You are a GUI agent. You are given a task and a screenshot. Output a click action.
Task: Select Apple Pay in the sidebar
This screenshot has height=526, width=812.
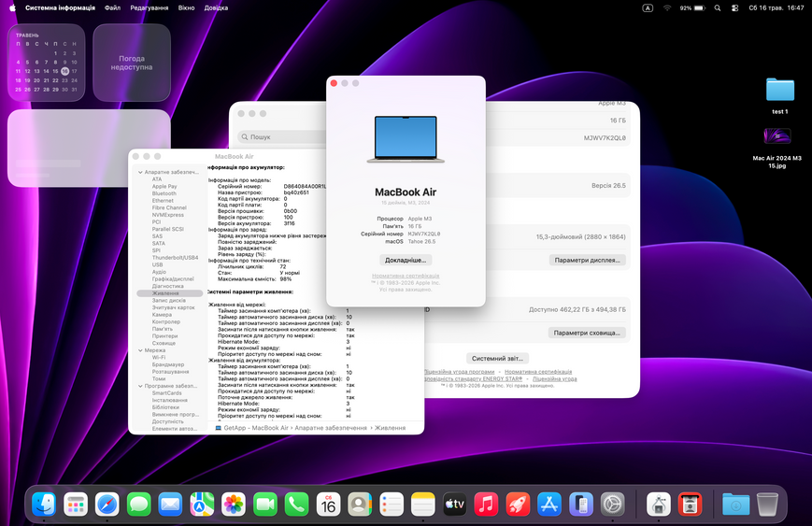point(164,186)
